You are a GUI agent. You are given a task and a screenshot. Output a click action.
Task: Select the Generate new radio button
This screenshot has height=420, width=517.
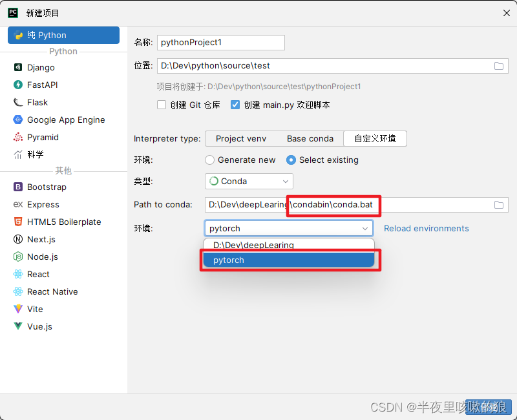point(209,160)
